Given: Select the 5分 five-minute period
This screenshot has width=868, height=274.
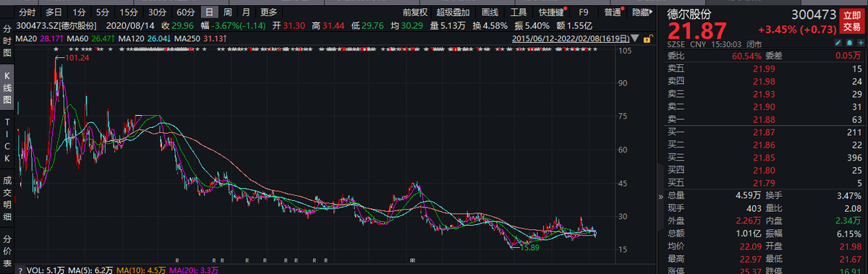Looking at the screenshot, I should (x=103, y=12).
